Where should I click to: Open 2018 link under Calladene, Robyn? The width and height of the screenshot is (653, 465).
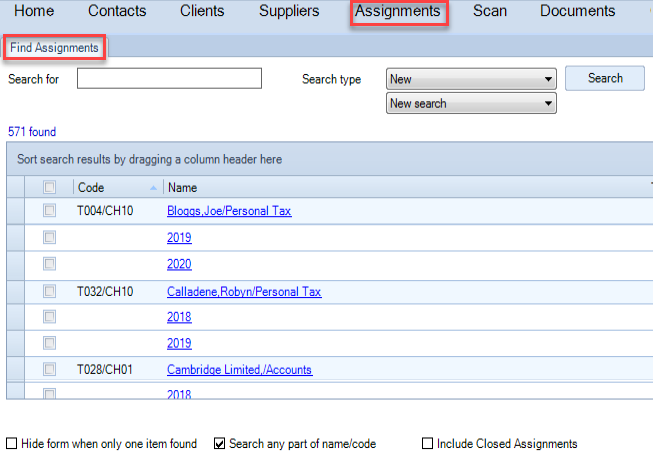pyautogui.click(x=179, y=317)
